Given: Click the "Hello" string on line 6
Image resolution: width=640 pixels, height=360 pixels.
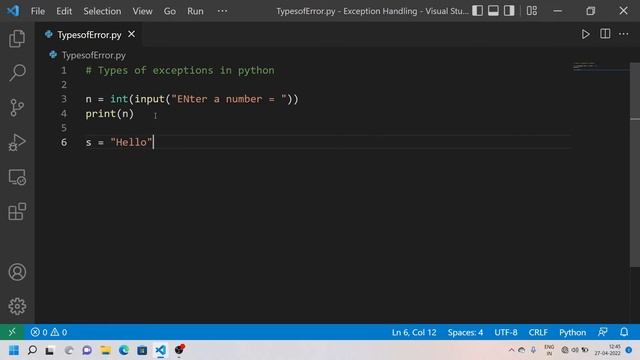Looking at the screenshot, I should (131, 142).
